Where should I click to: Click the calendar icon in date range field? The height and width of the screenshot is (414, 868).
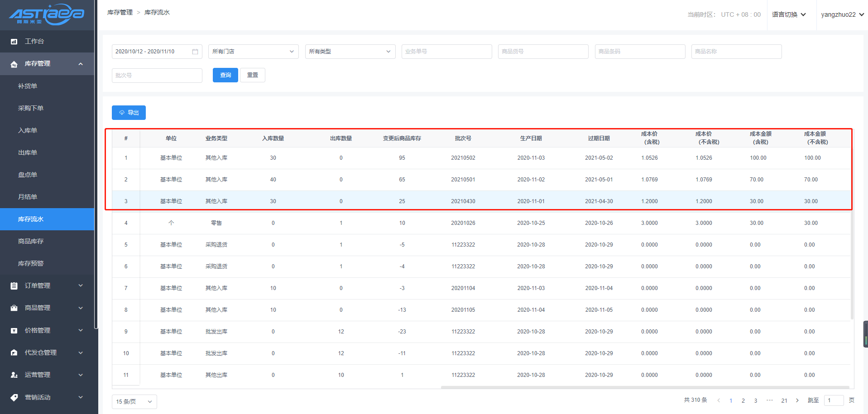[x=195, y=52]
